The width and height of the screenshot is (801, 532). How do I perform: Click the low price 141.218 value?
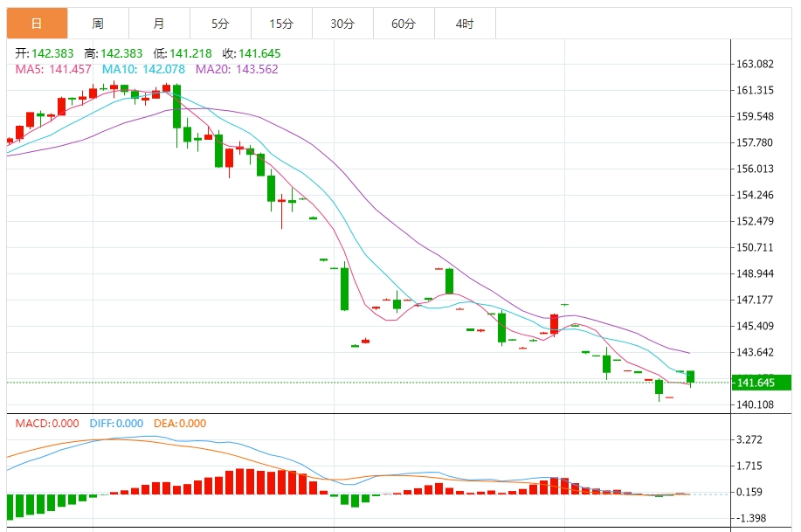(190, 53)
